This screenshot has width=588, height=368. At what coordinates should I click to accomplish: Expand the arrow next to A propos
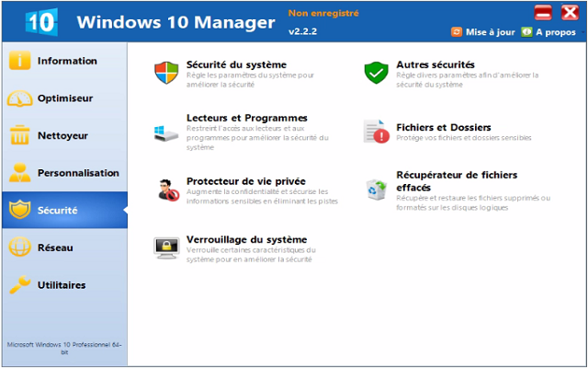tap(582, 32)
